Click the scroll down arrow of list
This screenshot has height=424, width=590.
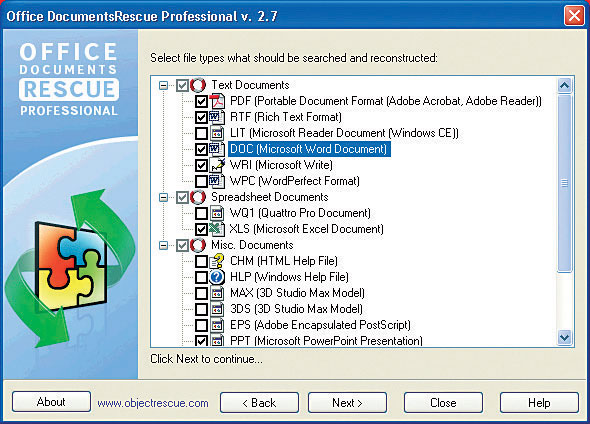564,337
